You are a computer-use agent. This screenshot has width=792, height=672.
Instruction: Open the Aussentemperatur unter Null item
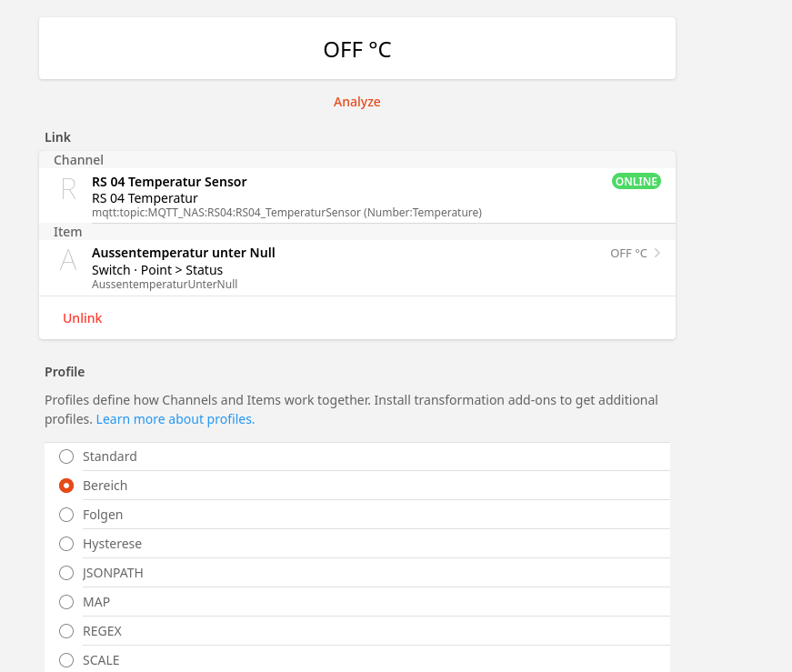click(184, 253)
